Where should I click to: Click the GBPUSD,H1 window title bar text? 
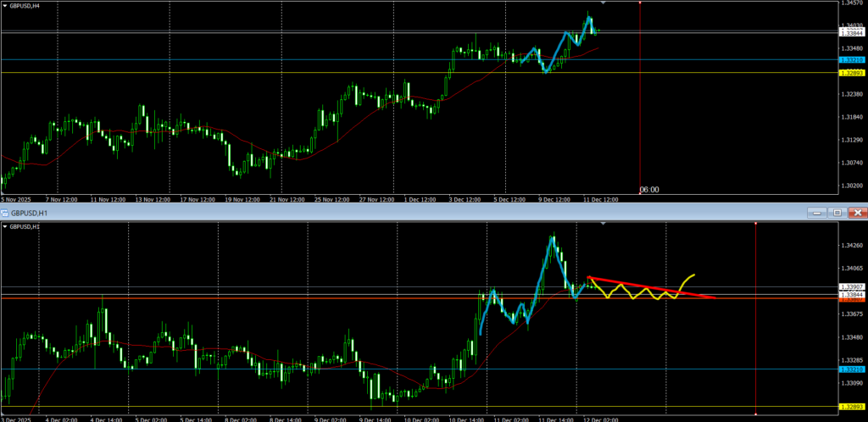(x=29, y=213)
